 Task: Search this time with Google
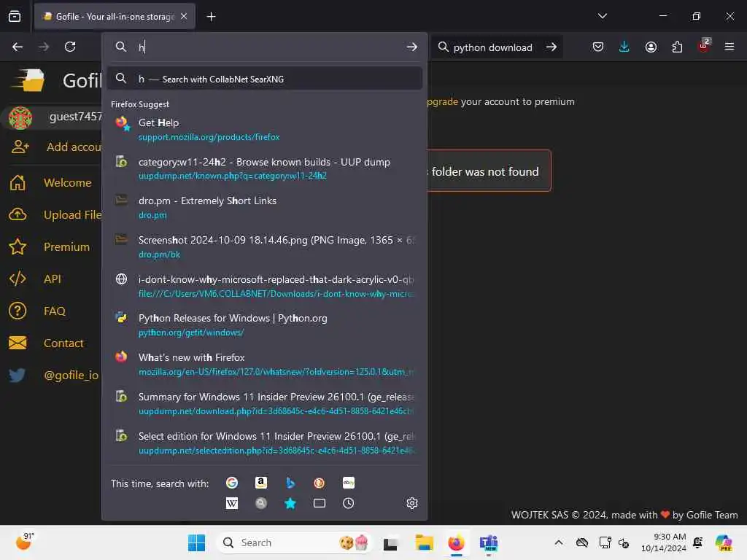[x=232, y=483]
